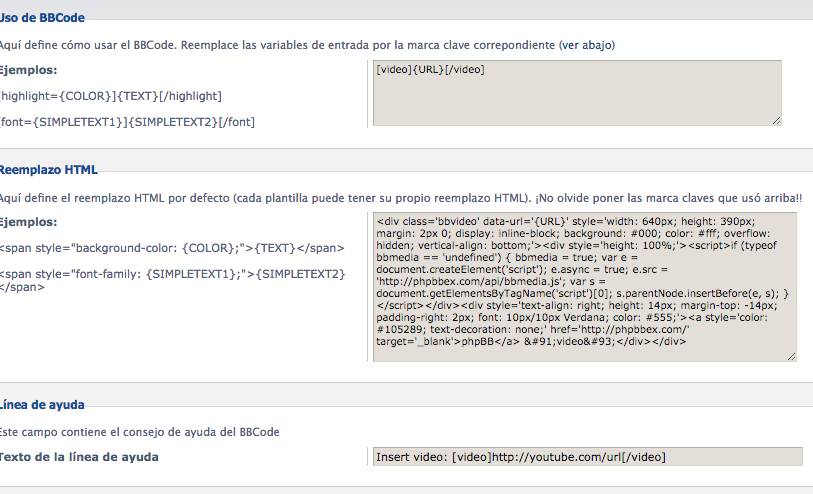Select the 'Línea de ayuda' section heading
Viewport: 813px width, 494px height.
click(42, 405)
